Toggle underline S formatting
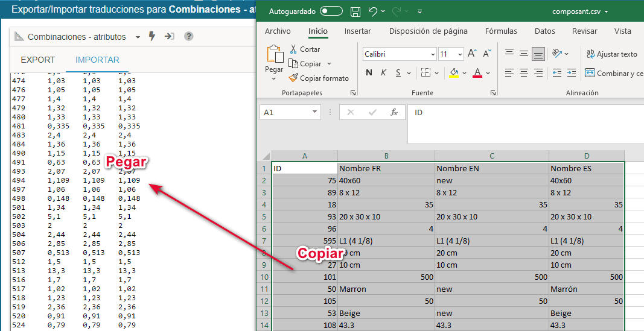644x331 pixels. (x=398, y=73)
